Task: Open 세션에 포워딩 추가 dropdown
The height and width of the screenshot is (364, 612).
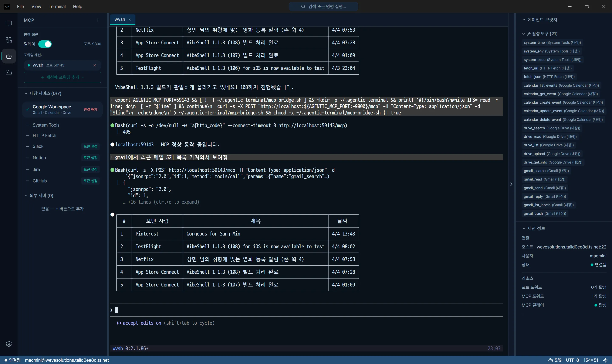Action: pos(62,77)
